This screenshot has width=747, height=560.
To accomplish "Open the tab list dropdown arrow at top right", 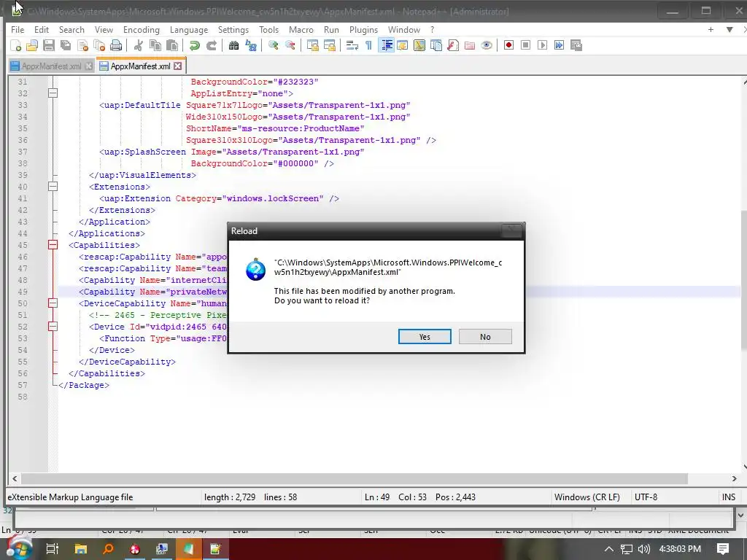I will (729, 29).
